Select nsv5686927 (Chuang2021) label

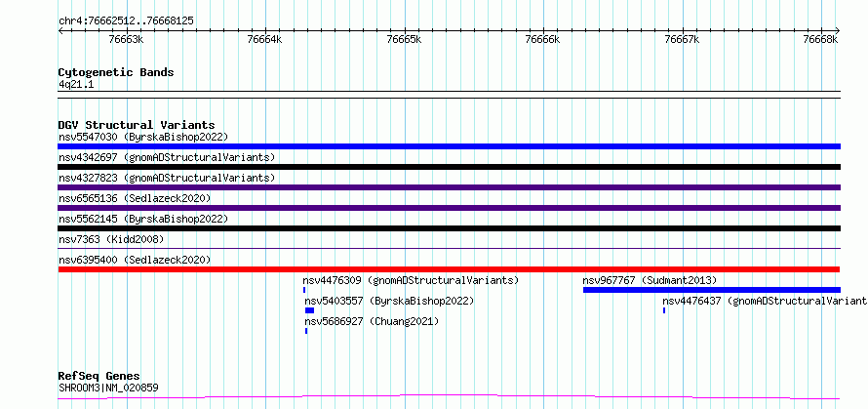coord(372,321)
